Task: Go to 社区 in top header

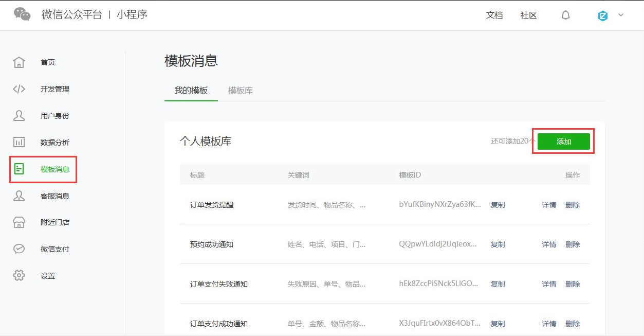Action: click(528, 15)
